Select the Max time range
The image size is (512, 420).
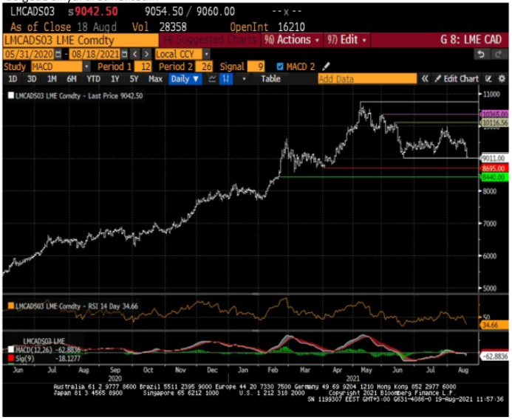click(155, 79)
